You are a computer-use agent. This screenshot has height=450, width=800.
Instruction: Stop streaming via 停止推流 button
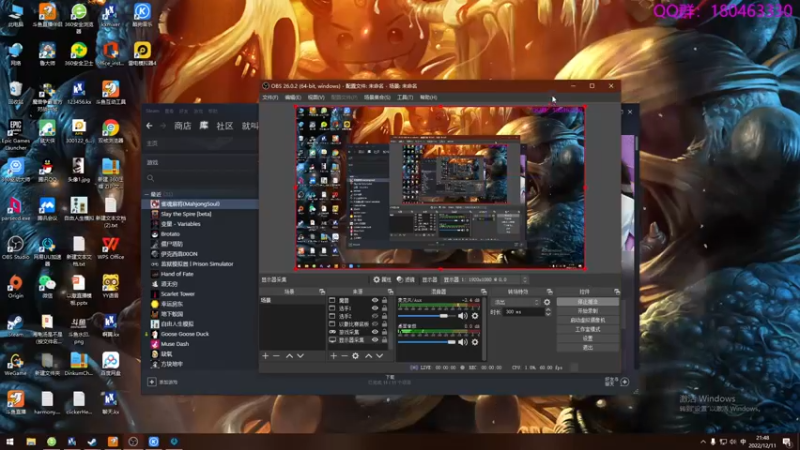[x=588, y=302]
